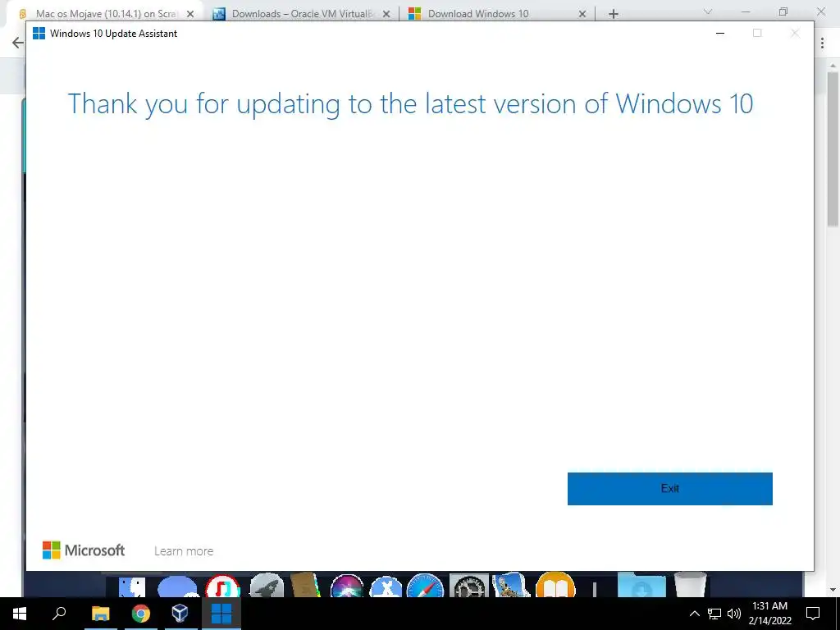Open a new browser tab
The width and height of the screenshot is (840, 630).
[x=614, y=14]
